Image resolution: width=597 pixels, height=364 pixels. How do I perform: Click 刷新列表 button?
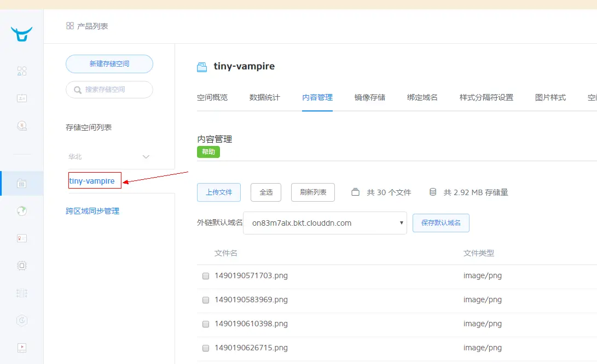point(313,192)
